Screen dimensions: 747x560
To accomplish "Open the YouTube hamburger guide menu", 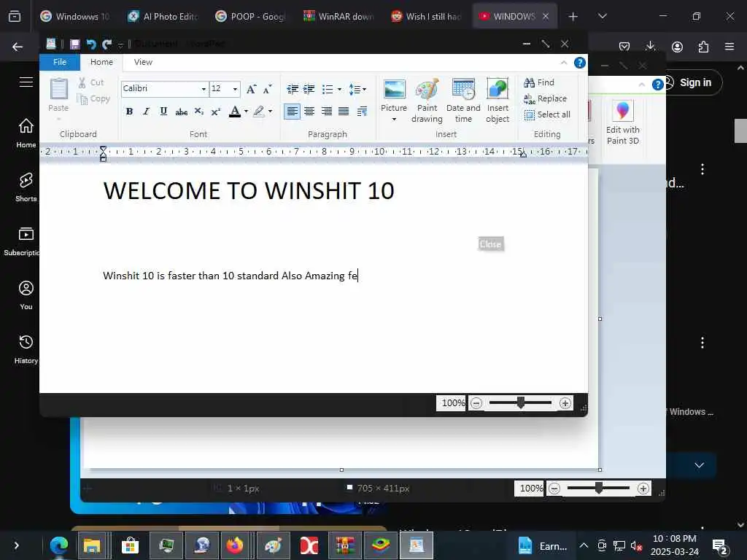I will [x=26, y=82].
